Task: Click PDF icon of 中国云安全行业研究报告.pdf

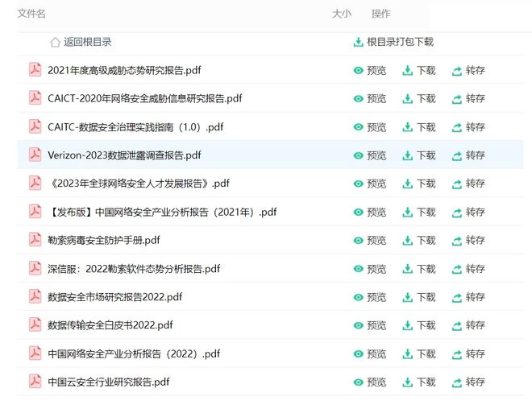Action: (35, 382)
